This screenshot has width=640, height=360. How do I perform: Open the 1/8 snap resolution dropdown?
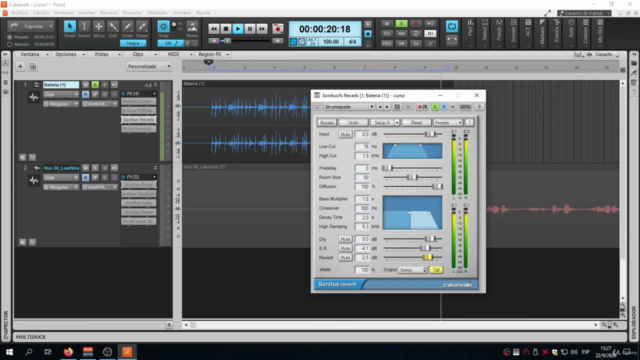(x=171, y=43)
